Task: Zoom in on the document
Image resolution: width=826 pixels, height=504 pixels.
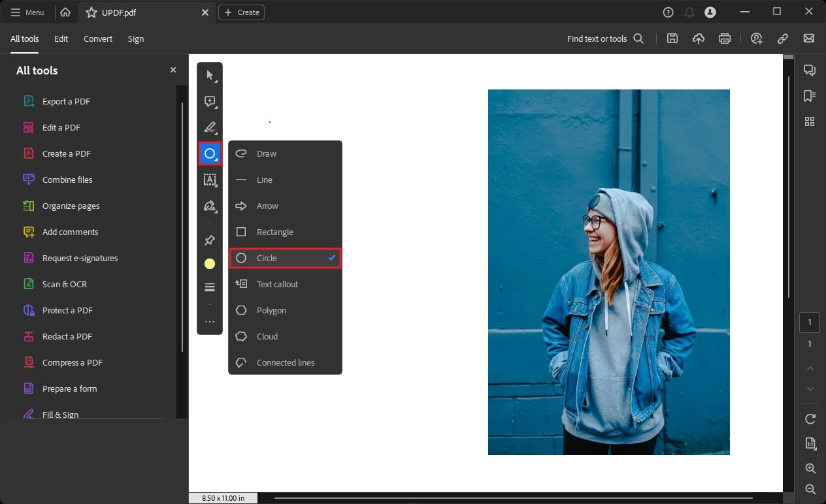Action: point(810,468)
